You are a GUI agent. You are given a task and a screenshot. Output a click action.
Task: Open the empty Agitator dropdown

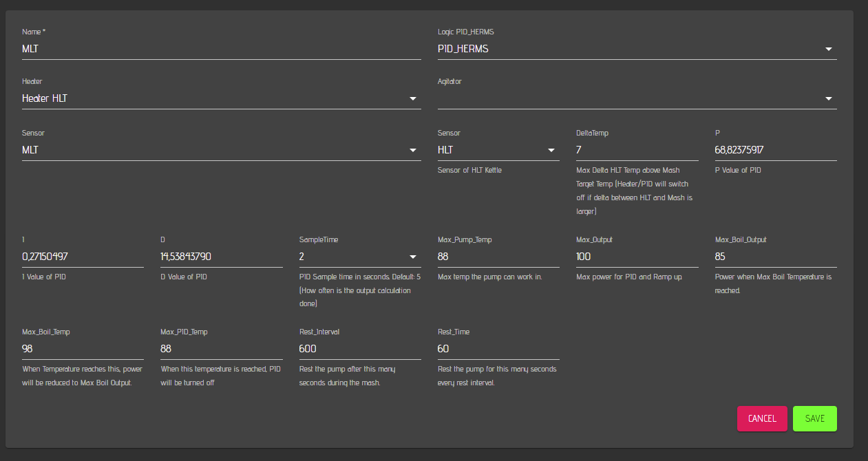coord(636,98)
